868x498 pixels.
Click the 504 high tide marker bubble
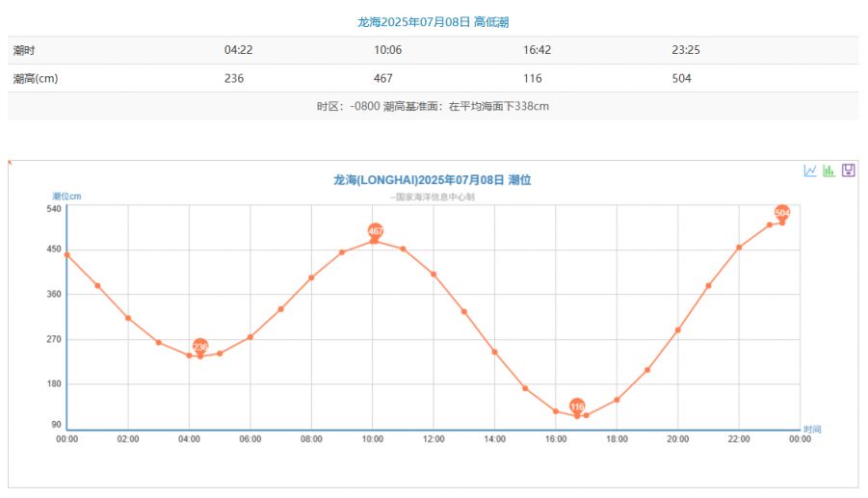[x=782, y=212]
